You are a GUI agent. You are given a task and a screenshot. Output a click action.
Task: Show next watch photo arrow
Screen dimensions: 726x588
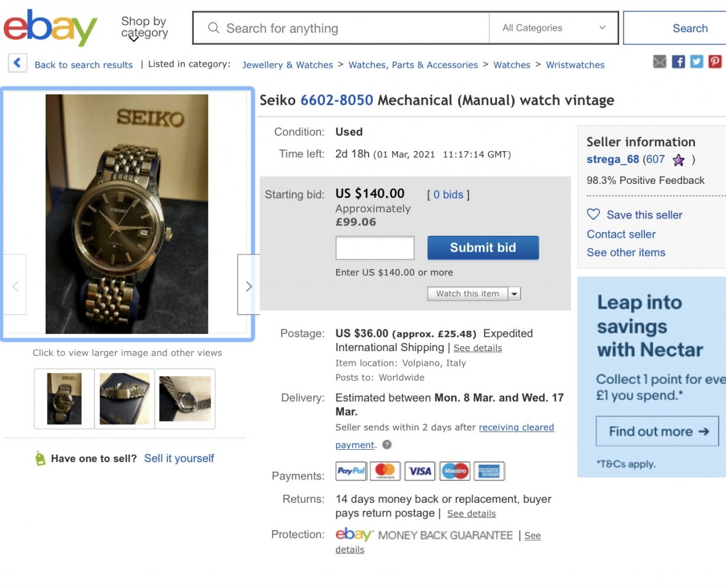click(x=248, y=286)
